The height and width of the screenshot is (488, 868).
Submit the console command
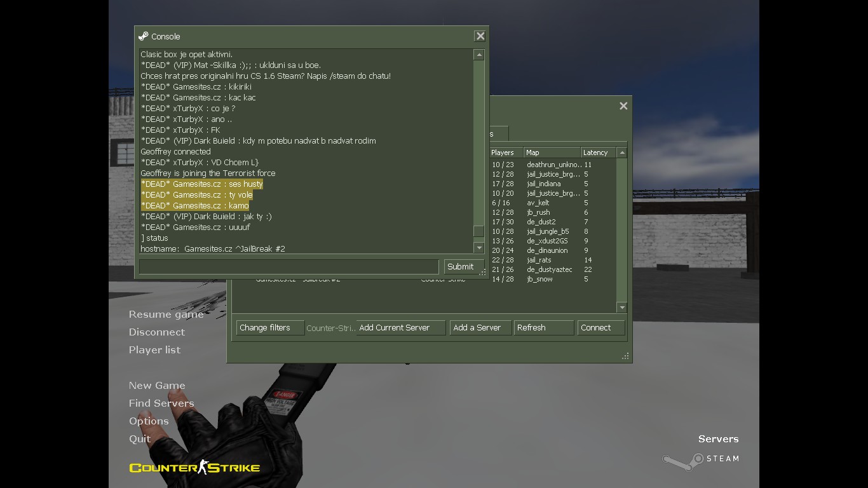click(463, 267)
